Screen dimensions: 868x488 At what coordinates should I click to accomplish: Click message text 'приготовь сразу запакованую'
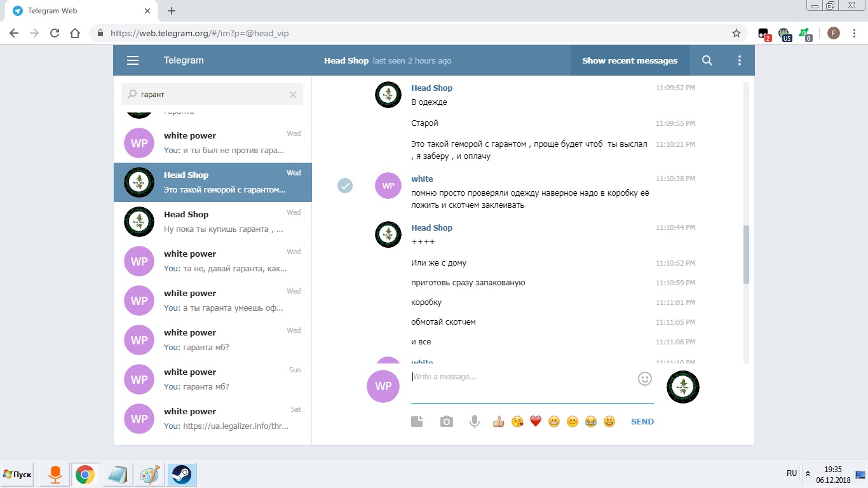pos(468,283)
